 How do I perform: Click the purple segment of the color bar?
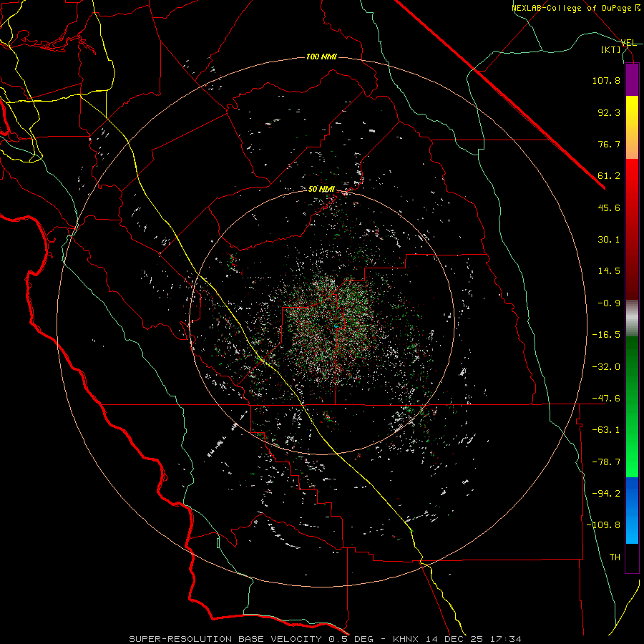(632, 79)
